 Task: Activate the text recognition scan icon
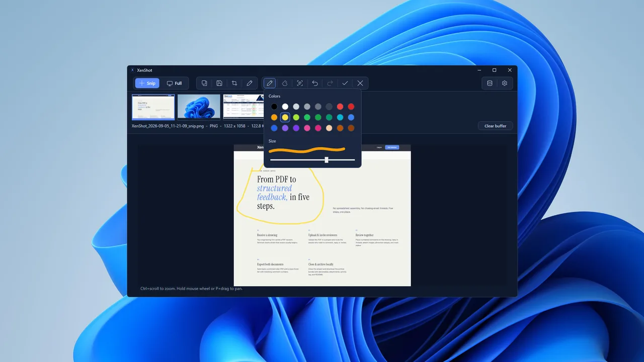coord(300,83)
